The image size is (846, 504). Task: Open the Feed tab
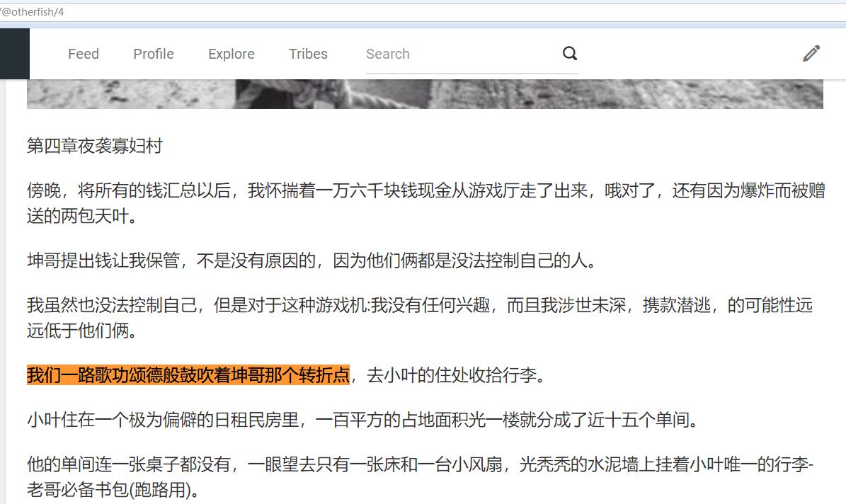click(84, 54)
